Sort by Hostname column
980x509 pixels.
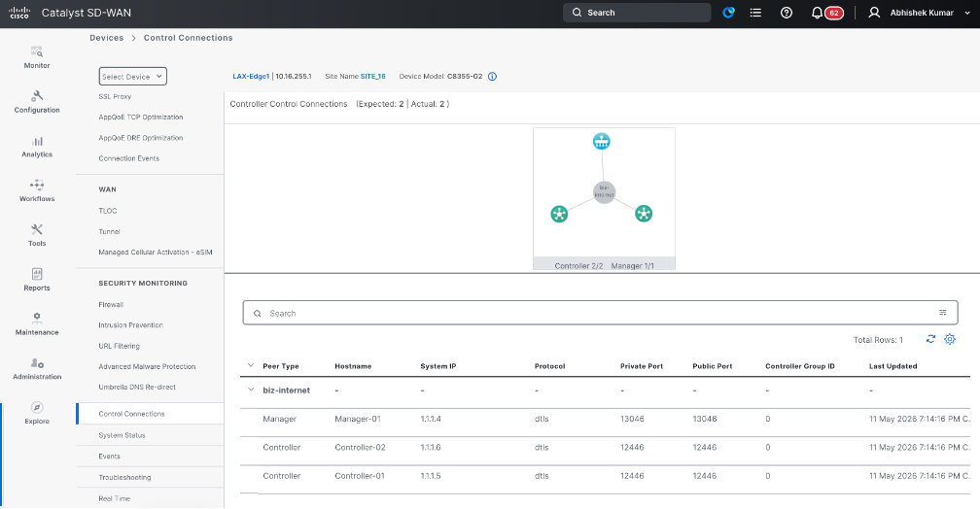tap(353, 366)
